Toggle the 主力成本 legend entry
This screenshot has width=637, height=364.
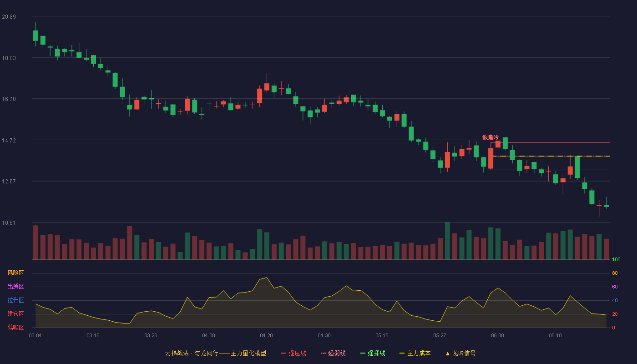(x=415, y=353)
